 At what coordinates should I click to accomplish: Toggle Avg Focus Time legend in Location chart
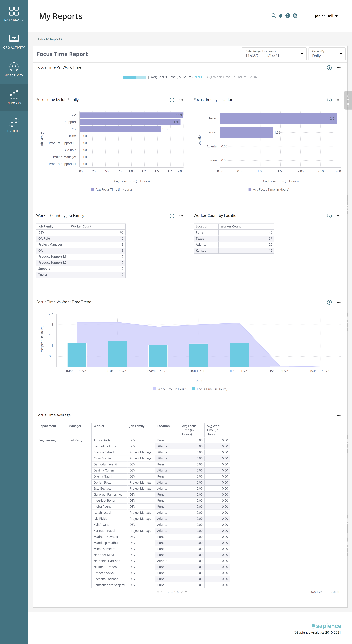point(269,189)
